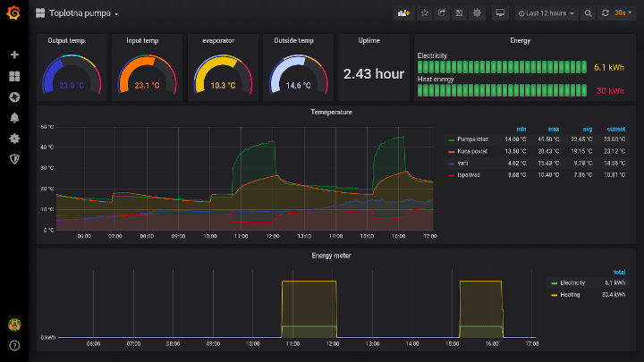Sort Energy meter legend by total
This screenshot has width=644, height=362.
pos(619,272)
